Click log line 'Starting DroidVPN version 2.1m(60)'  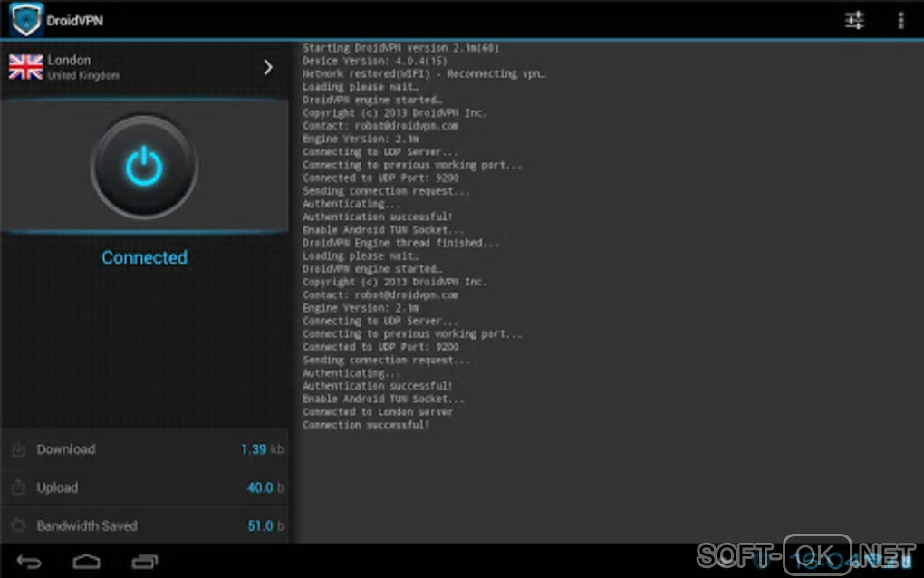pyautogui.click(x=400, y=48)
